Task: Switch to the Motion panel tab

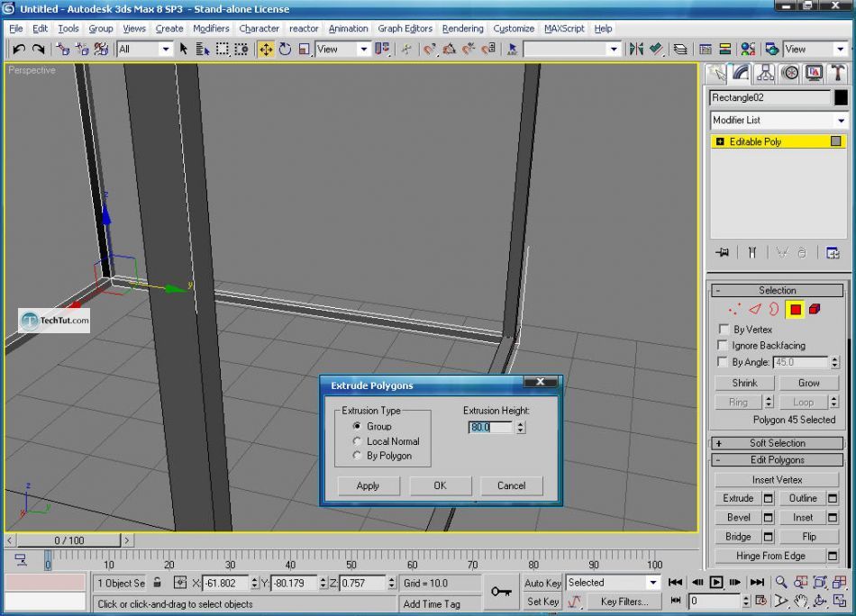Action: point(790,73)
